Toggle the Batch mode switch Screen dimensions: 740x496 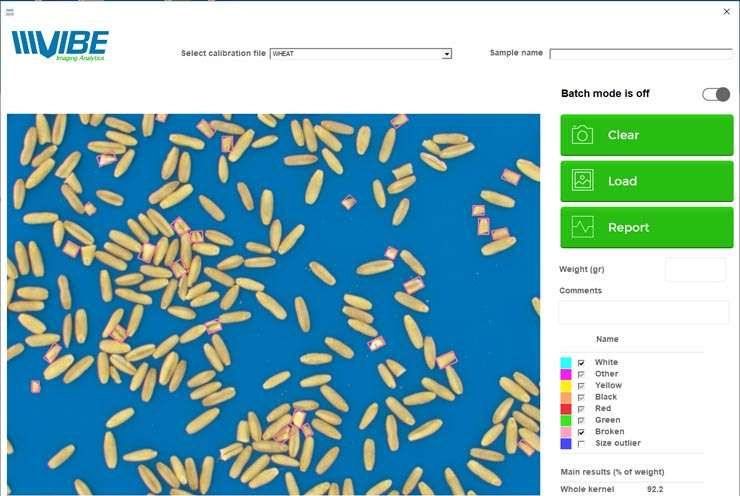point(716,94)
